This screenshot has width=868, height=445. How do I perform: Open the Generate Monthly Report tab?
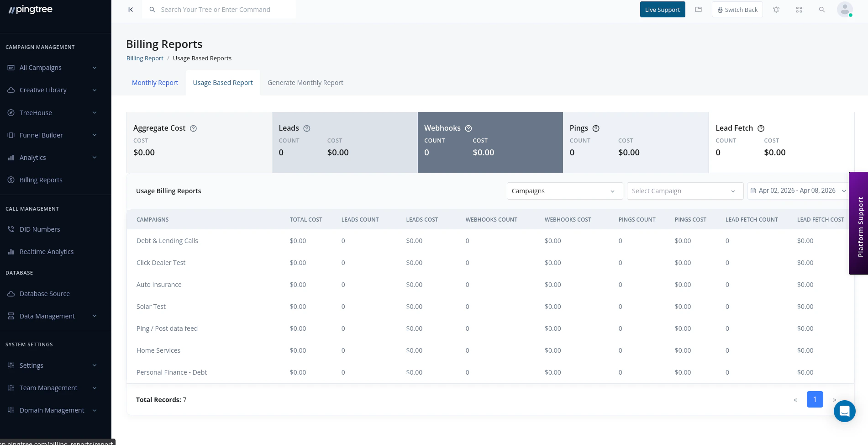[x=305, y=82]
